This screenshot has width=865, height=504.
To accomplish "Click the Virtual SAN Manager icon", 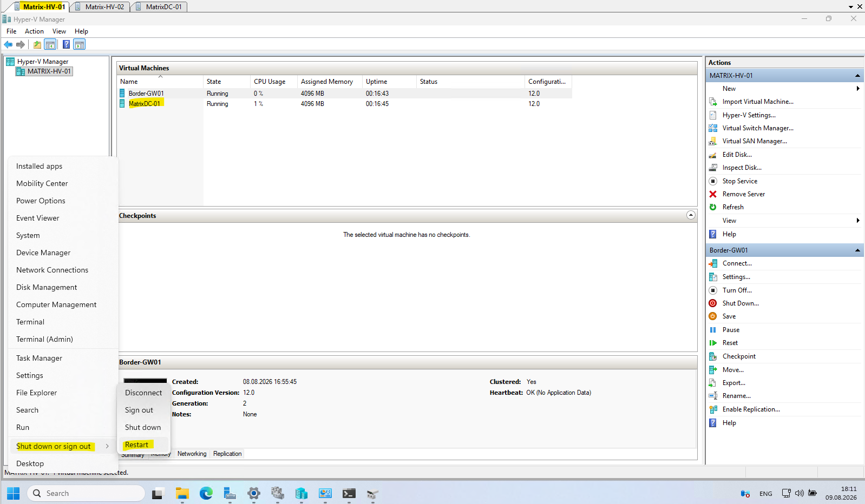I will click(x=713, y=141).
